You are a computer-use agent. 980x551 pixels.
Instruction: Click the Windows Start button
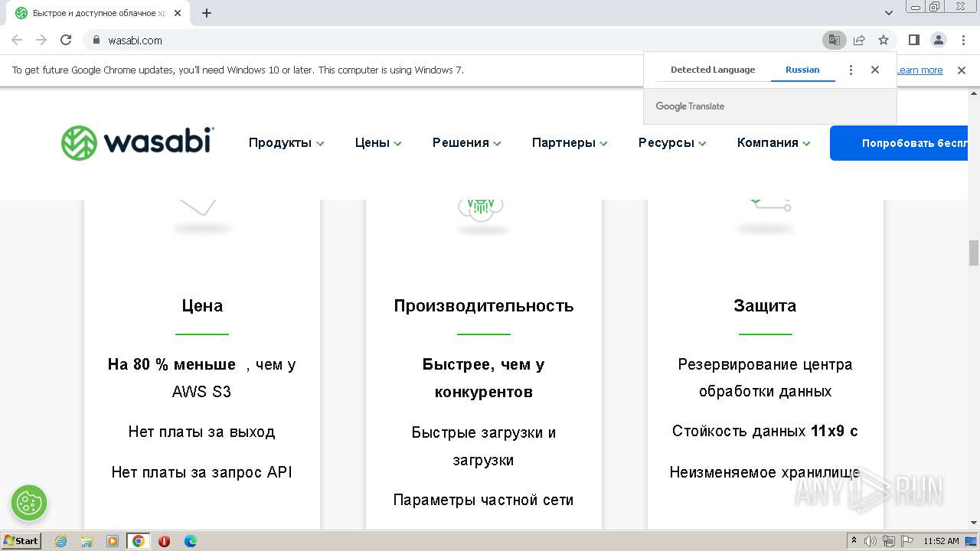coord(21,541)
